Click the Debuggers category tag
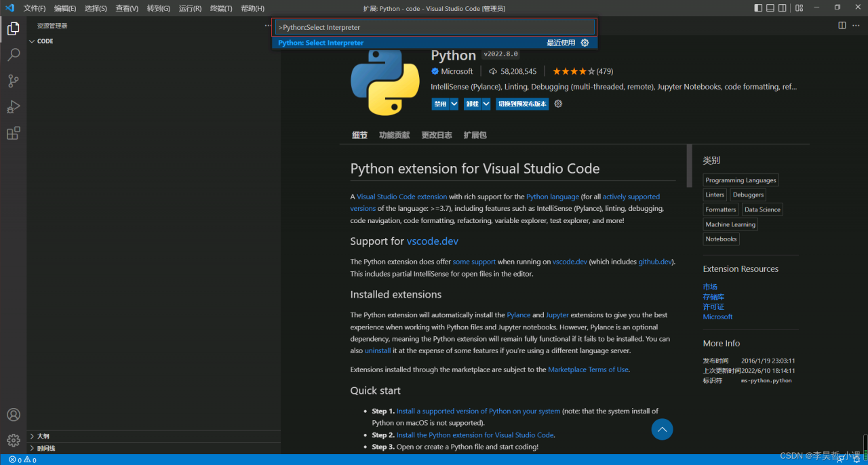Image resolution: width=868 pixels, height=465 pixels. click(748, 195)
